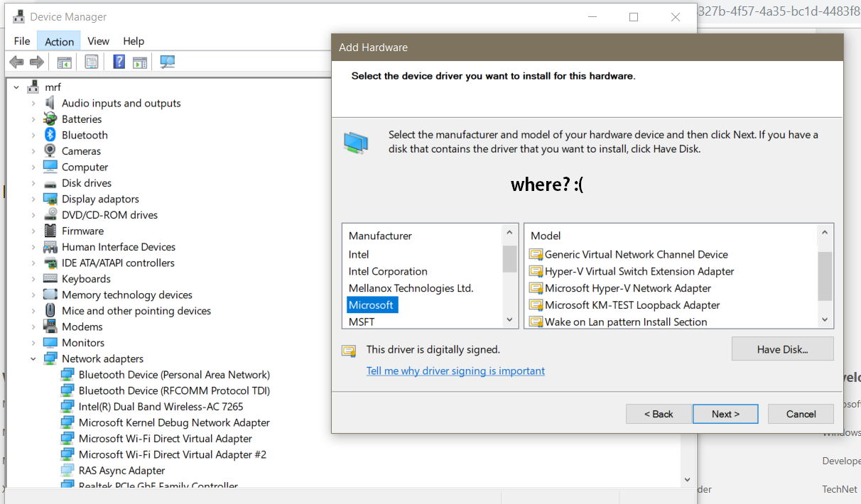The image size is (861, 504).
Task: Select Bluetooth Device (RFCOMM Protocol TDI)
Action: [174, 390]
